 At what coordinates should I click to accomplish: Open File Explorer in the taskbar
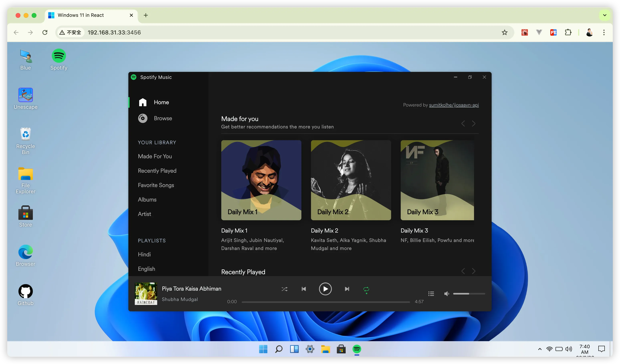click(x=325, y=349)
